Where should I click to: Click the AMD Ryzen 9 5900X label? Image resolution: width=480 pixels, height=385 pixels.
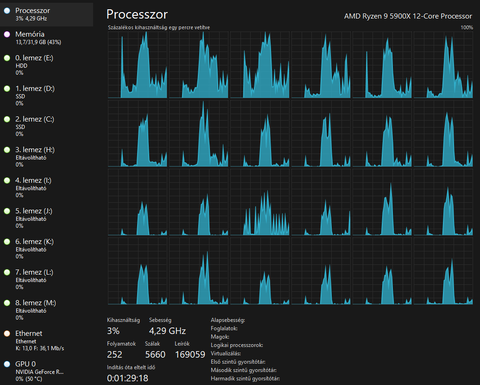(x=408, y=16)
